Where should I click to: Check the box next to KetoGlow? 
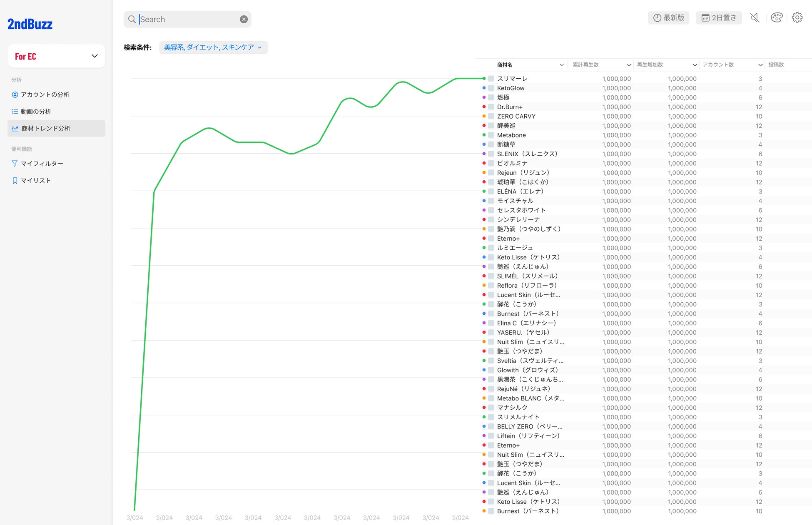click(491, 88)
